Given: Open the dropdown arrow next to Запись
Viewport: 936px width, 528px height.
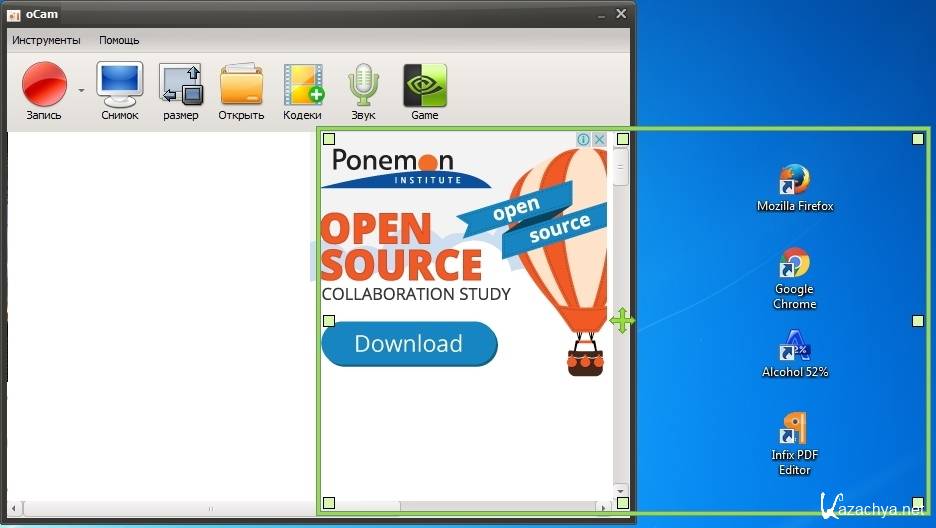Looking at the screenshot, I should pyautogui.click(x=81, y=90).
